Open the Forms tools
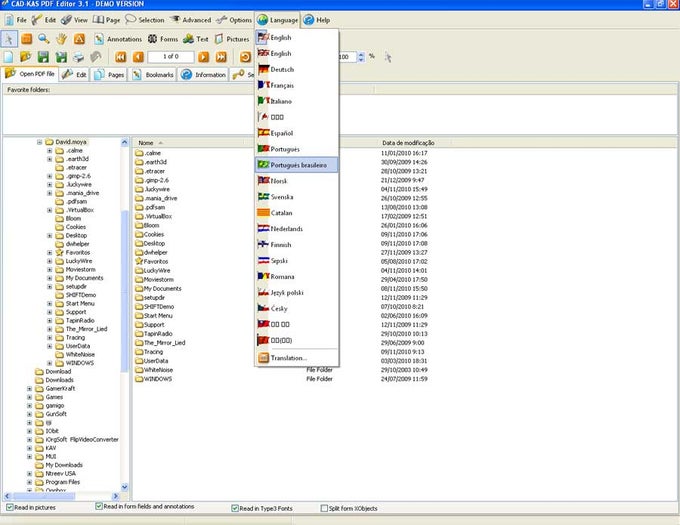Screen dimensions: 680x525 (x=163, y=39)
